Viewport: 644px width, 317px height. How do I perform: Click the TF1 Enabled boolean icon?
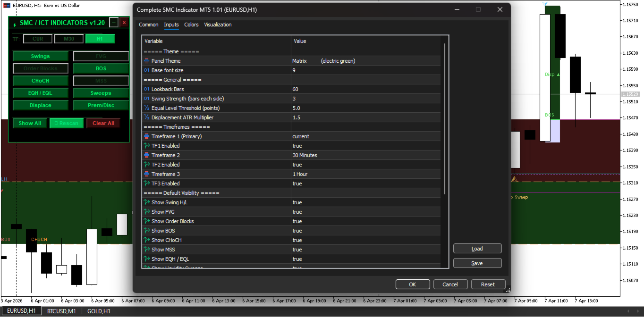click(x=146, y=146)
